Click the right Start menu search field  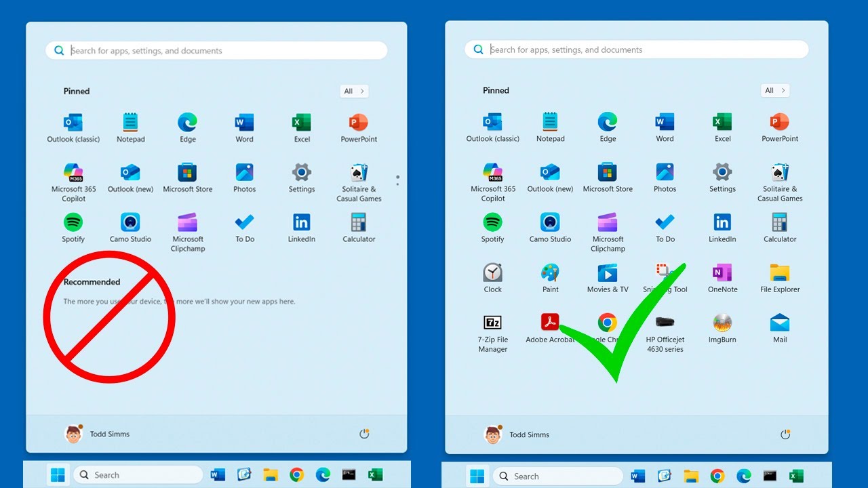[x=637, y=49]
